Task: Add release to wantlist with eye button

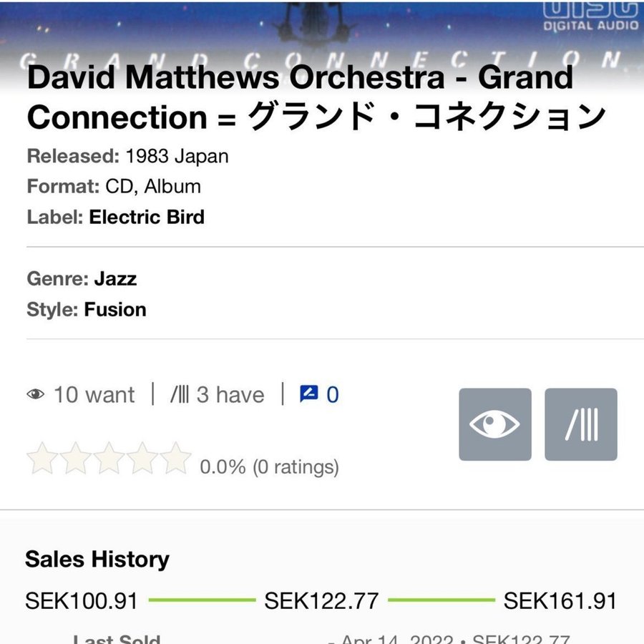Action: pos(494,424)
